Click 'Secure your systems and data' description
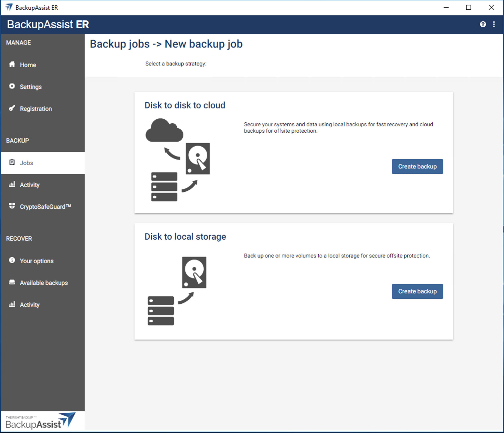 (x=338, y=128)
